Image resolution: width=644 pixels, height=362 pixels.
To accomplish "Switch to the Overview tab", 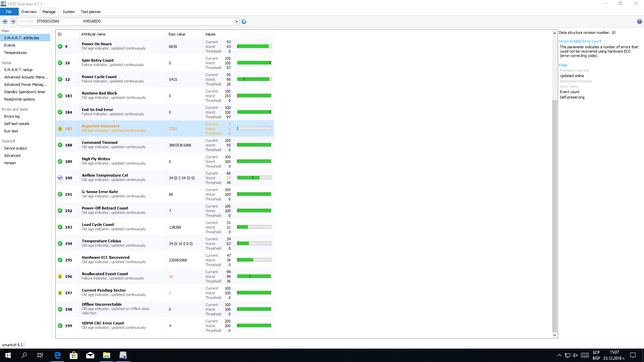I will (29, 12).
